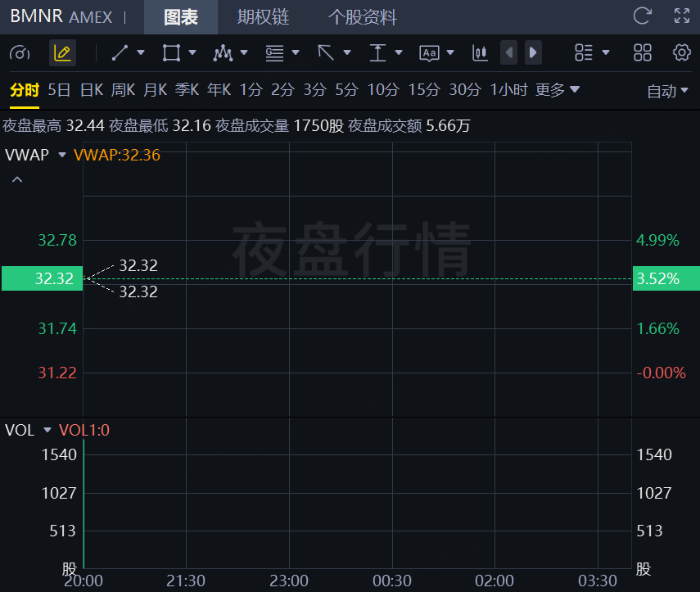Select the 分时 timeframe
The image size is (700, 592).
pyautogui.click(x=25, y=90)
